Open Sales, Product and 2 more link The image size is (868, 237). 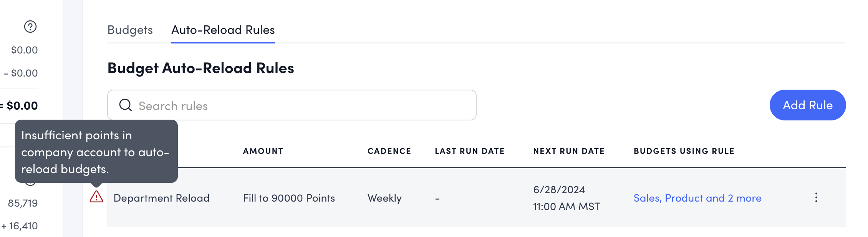coord(697,198)
